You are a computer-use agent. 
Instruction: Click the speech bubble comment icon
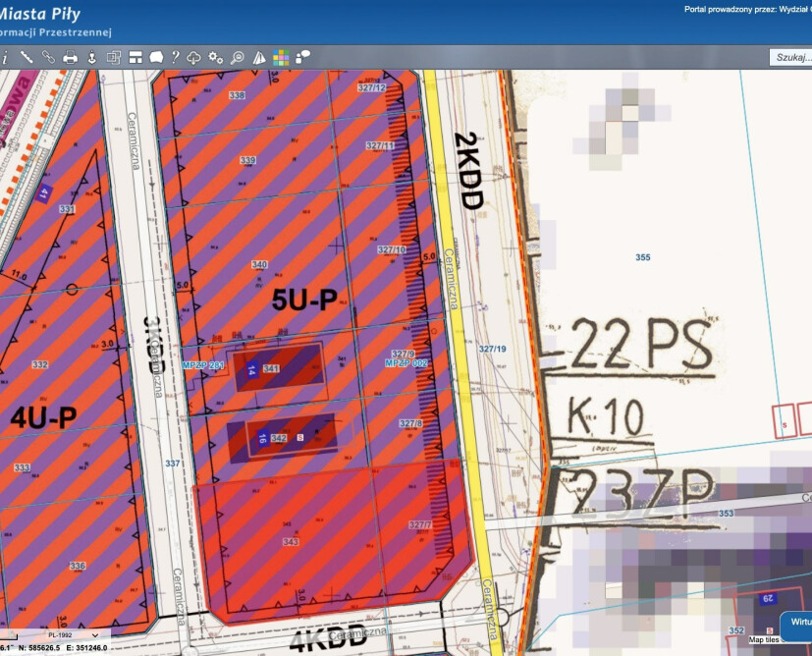point(302,57)
